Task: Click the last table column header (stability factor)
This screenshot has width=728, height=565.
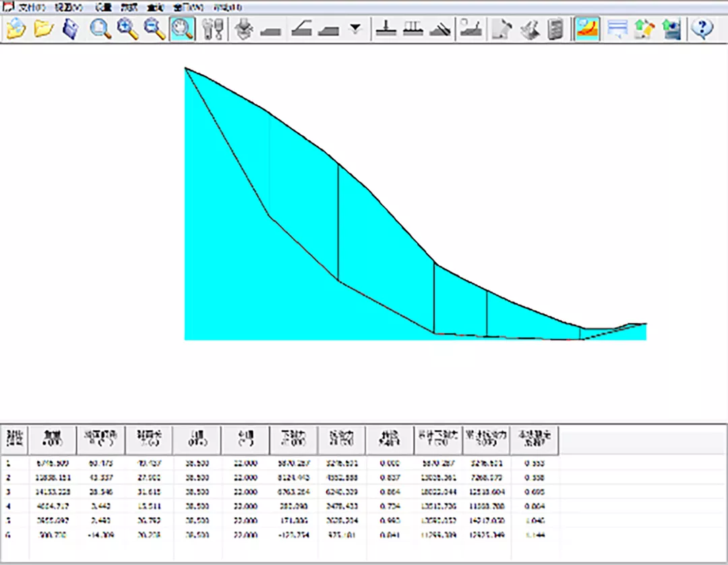Action: click(535, 440)
